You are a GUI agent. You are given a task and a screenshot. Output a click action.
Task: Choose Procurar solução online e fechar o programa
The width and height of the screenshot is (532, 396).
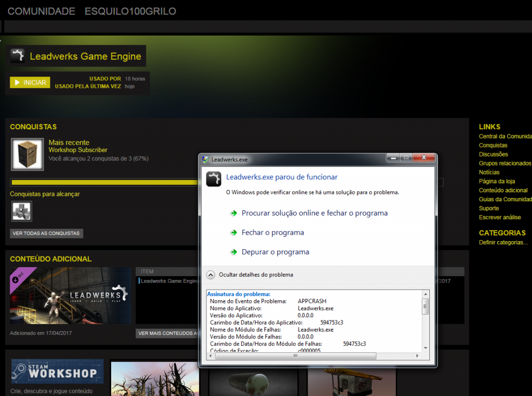pos(314,213)
